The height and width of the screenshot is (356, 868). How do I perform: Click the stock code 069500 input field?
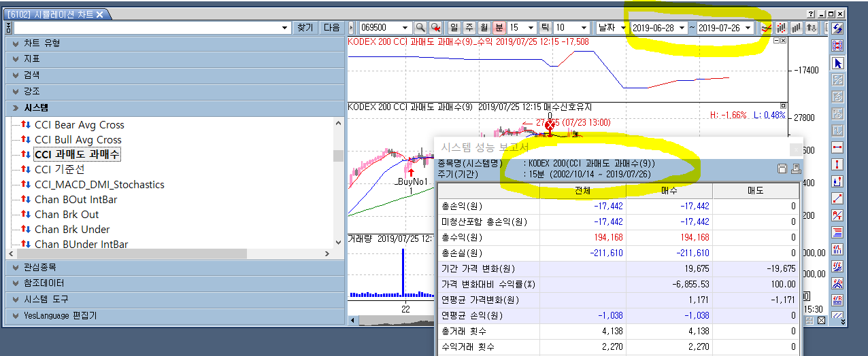click(379, 28)
